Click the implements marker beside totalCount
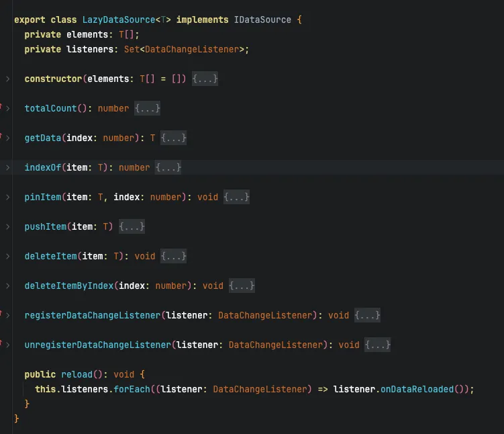 click(x=1, y=106)
